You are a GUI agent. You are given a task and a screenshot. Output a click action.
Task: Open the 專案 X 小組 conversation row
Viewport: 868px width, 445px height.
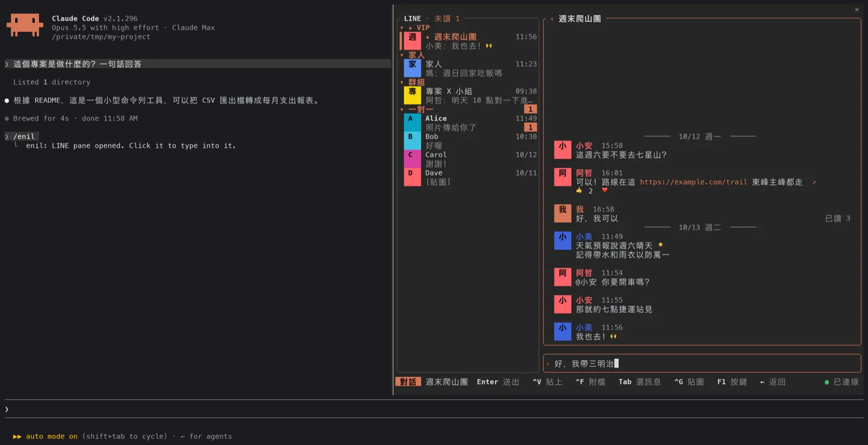(470, 96)
